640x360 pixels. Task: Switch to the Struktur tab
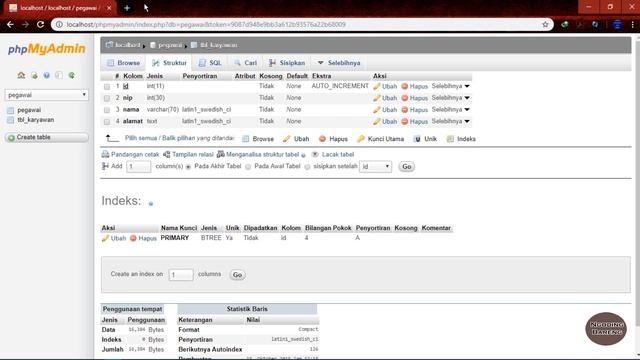tap(169, 63)
